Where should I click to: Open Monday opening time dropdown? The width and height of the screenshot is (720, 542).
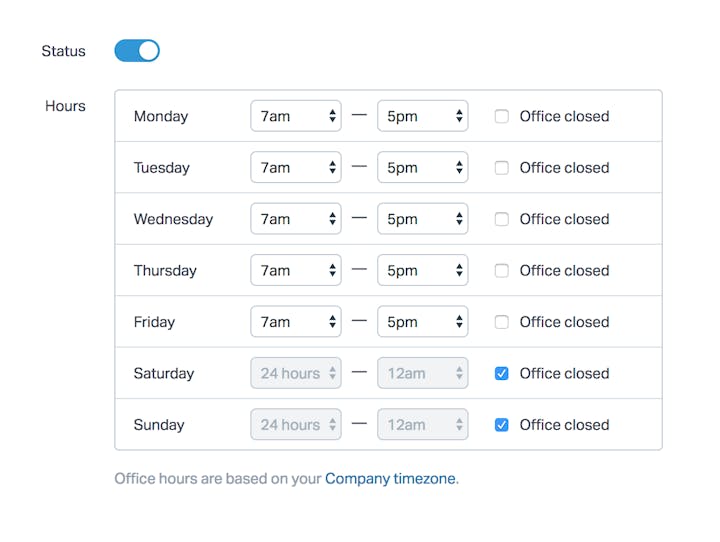point(295,116)
